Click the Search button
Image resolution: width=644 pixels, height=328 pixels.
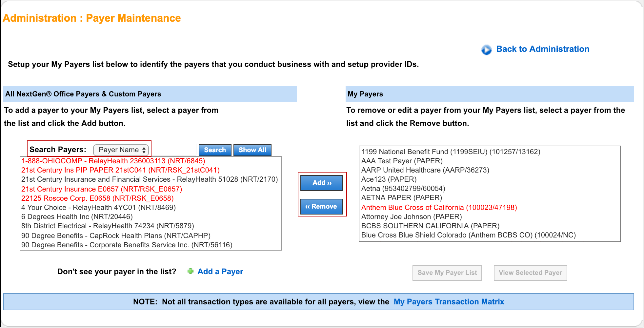coord(215,150)
